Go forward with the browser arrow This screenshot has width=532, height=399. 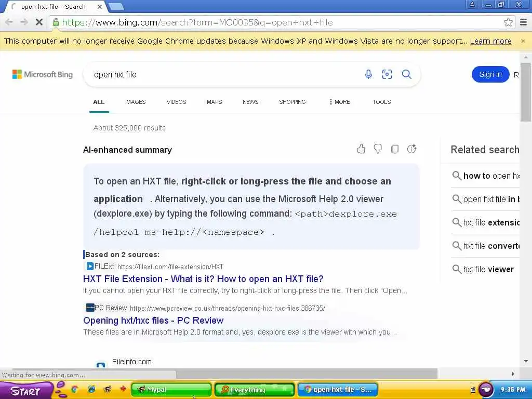(24, 22)
